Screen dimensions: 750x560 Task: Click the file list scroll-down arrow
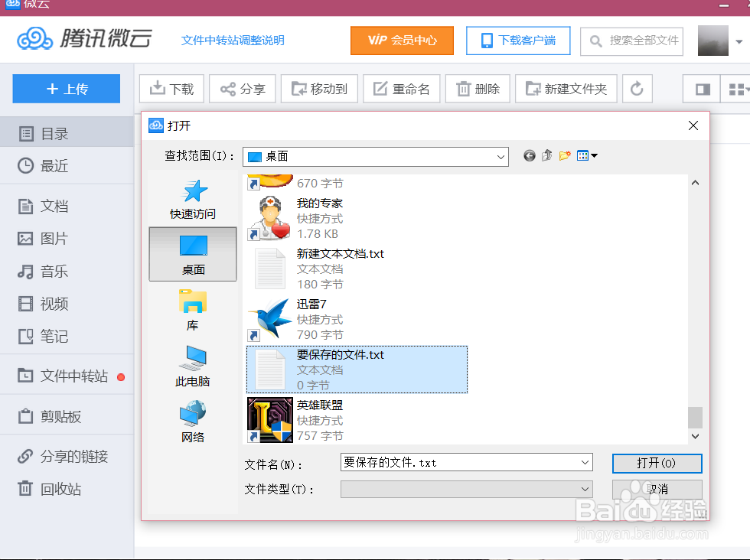pos(695,436)
